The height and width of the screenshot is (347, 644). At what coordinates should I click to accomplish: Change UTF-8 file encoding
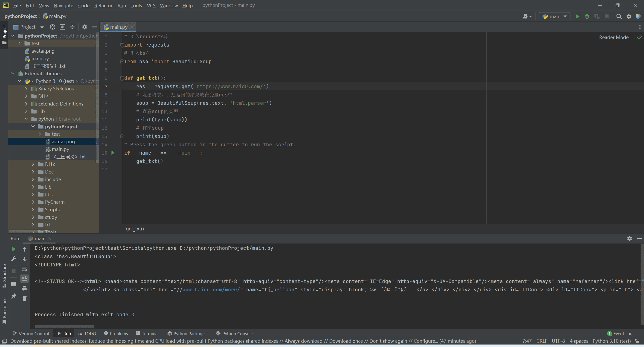(558, 341)
